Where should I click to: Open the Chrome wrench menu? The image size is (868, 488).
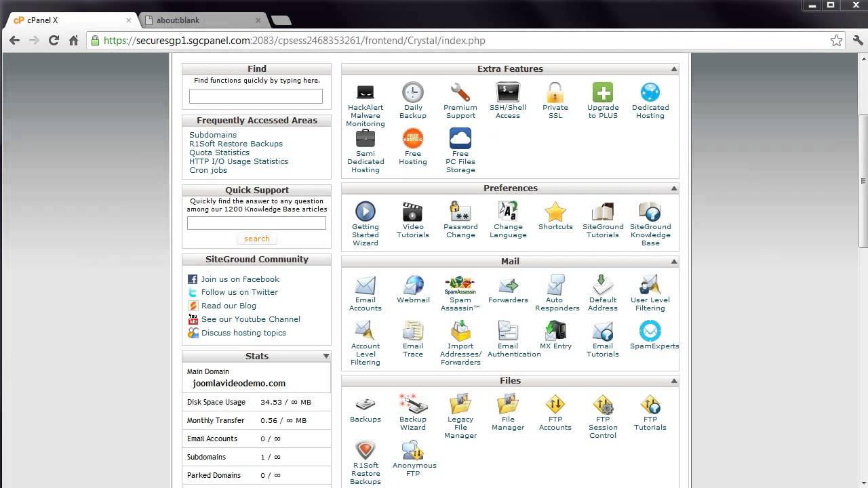pos(856,41)
